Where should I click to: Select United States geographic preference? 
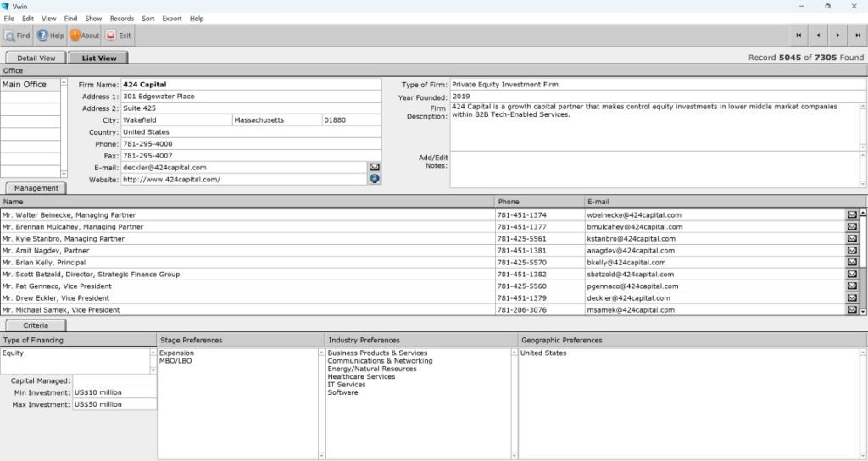(543, 353)
